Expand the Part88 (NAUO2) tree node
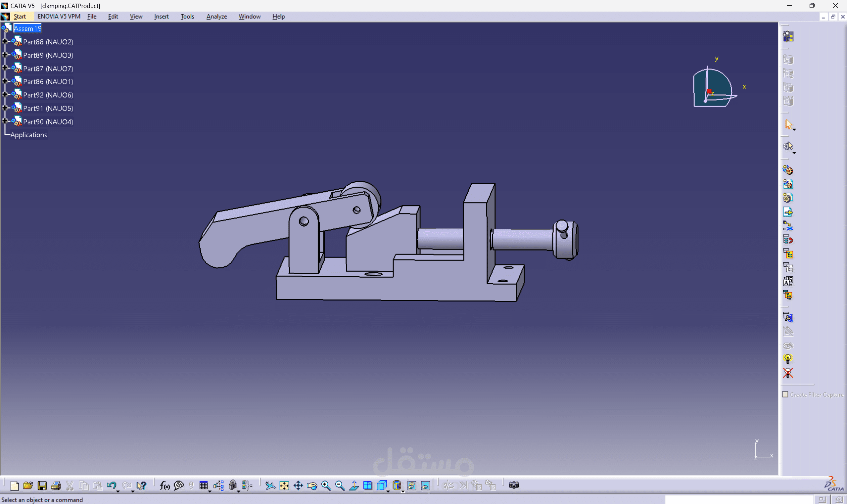Screen dimensions: 847x504 (5, 41)
